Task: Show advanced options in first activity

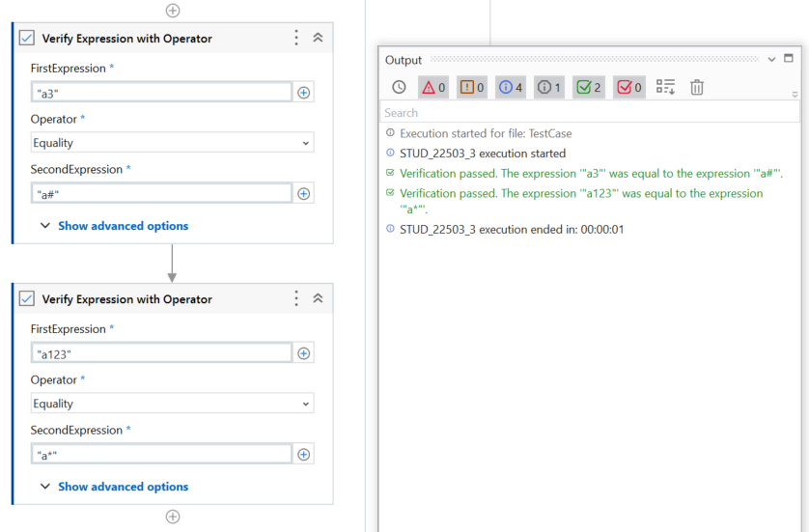Action: click(x=123, y=226)
